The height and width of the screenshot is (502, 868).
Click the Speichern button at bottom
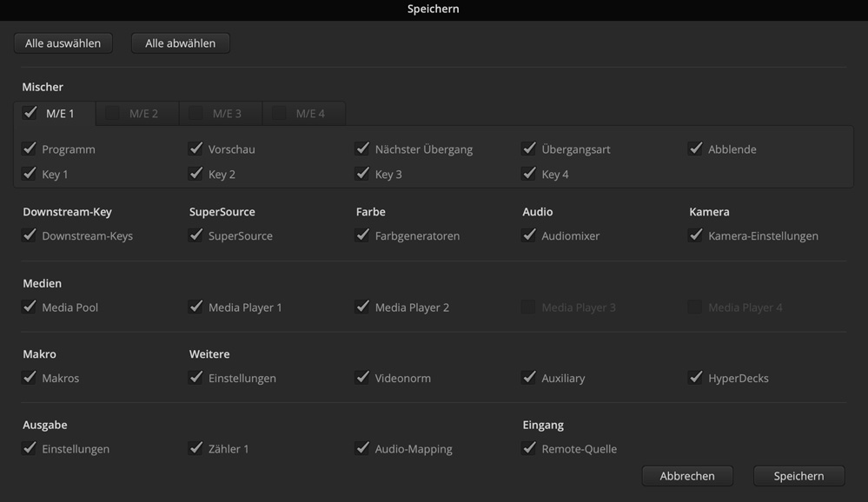point(798,476)
